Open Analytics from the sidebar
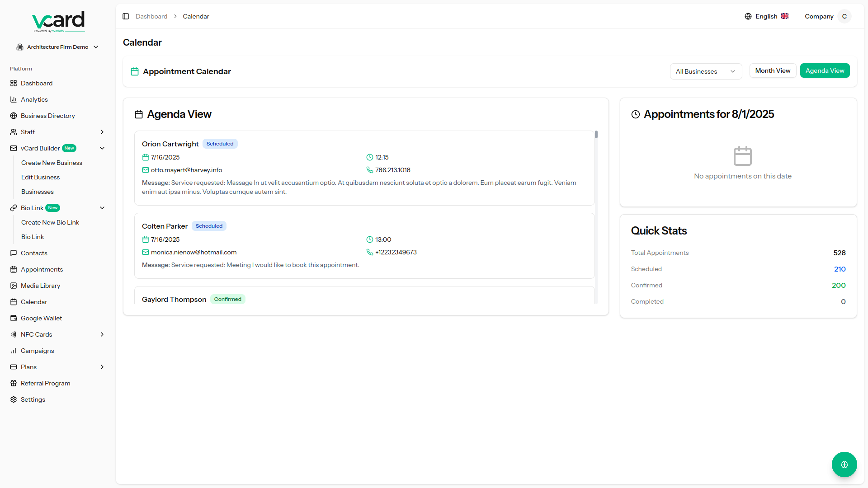The height and width of the screenshot is (488, 868). (34, 99)
